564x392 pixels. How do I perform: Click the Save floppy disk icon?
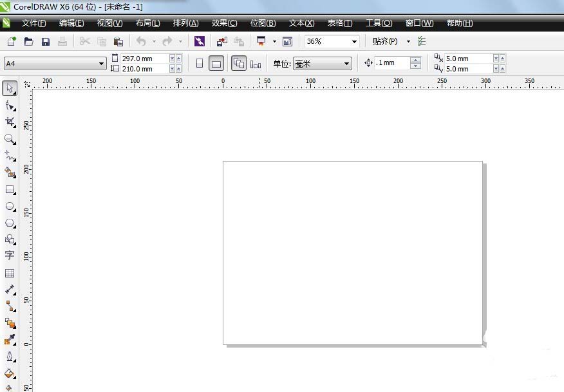point(46,41)
